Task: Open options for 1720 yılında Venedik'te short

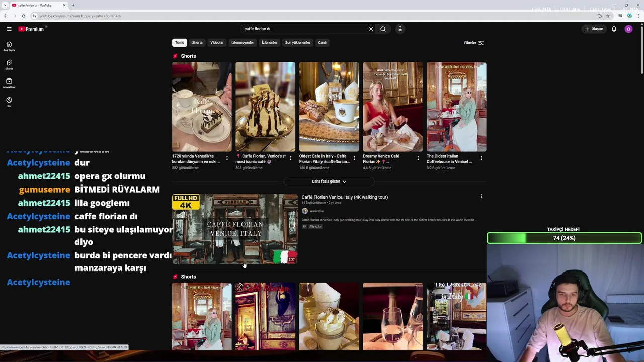Action: [227, 158]
